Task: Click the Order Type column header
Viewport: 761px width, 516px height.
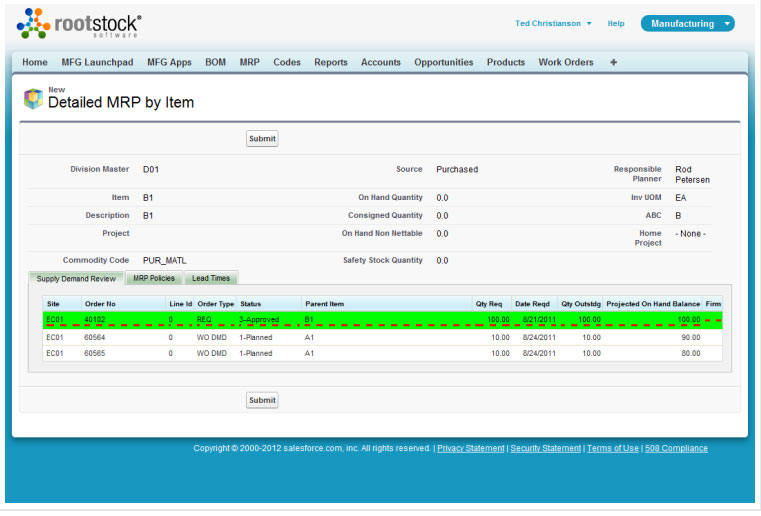Action: pyautogui.click(x=215, y=304)
